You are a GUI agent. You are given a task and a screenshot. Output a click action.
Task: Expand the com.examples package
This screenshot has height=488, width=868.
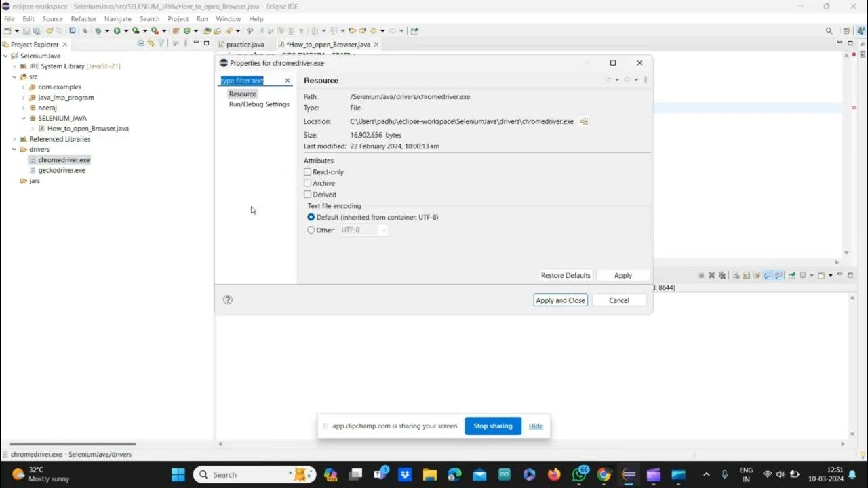coord(23,87)
